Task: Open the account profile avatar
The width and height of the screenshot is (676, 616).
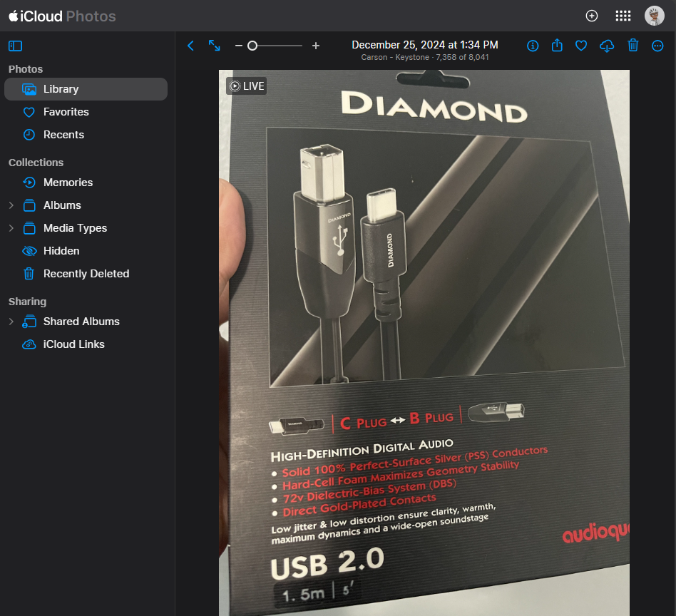Action: coord(654,16)
